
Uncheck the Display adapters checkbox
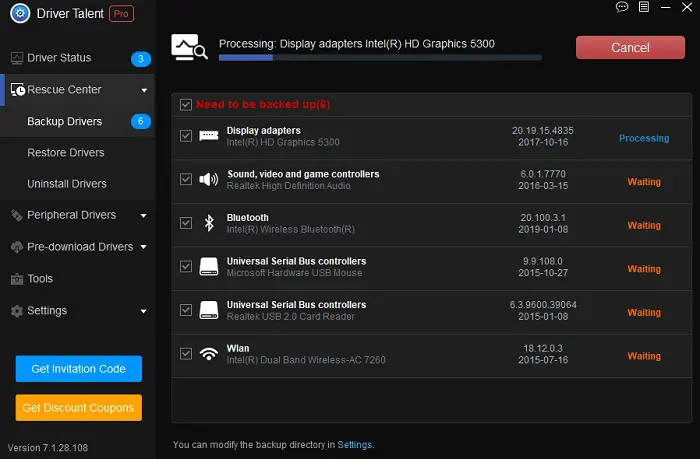(x=186, y=136)
